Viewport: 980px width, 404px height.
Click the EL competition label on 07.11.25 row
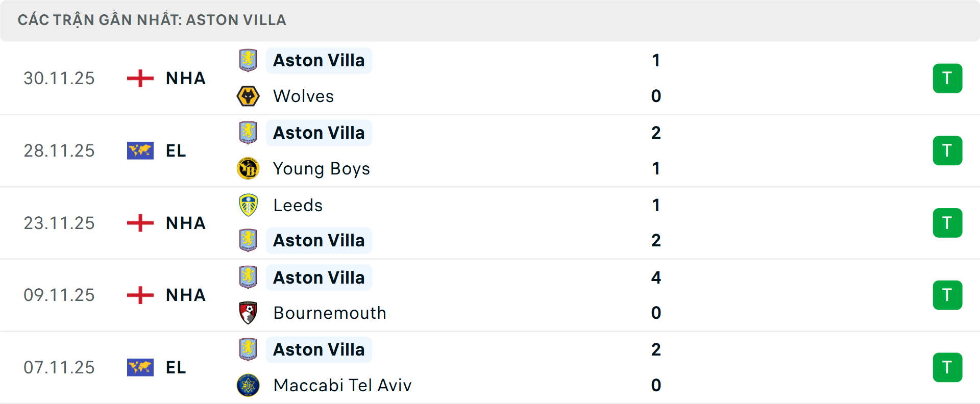[175, 367]
